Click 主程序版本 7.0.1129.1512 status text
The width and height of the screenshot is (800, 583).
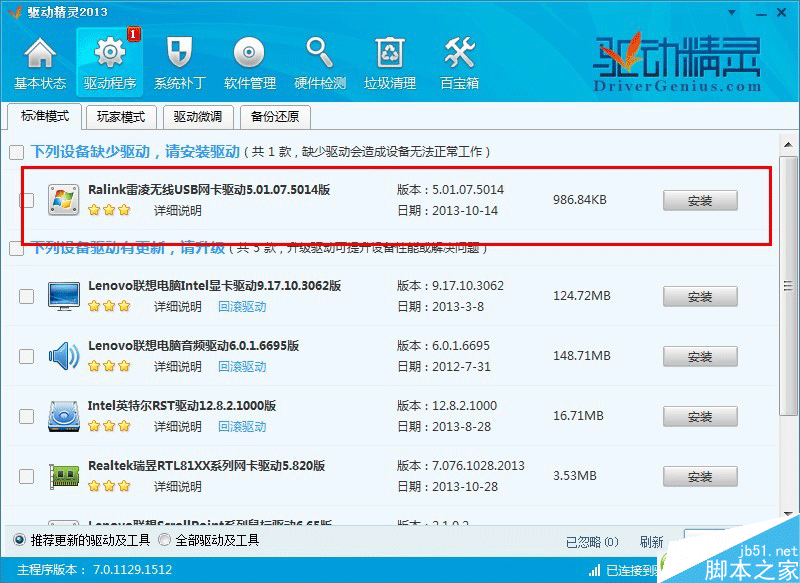tap(95, 570)
